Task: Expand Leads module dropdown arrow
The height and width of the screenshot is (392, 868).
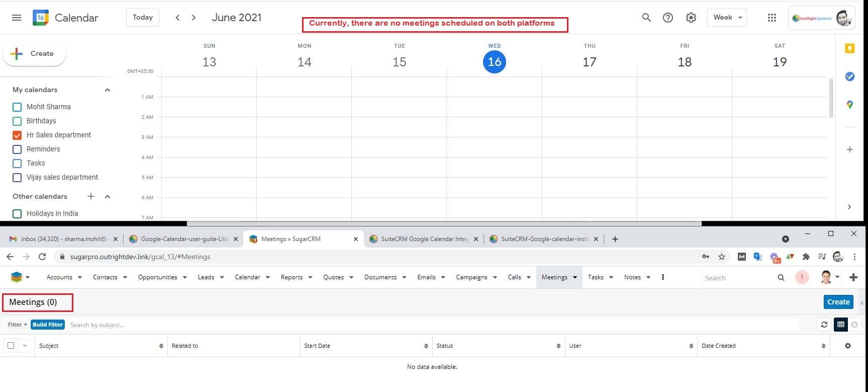Action: click(x=222, y=277)
